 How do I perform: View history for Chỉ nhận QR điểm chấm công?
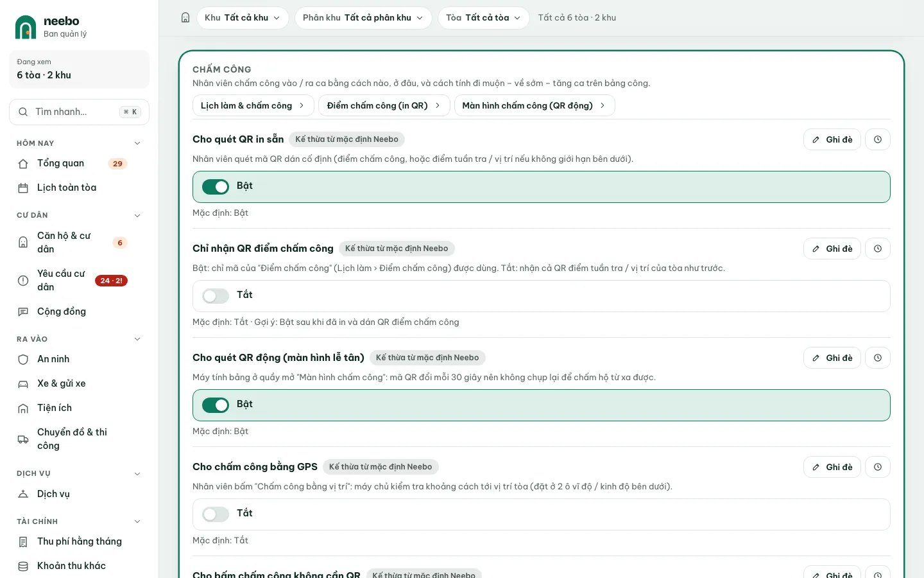878,249
